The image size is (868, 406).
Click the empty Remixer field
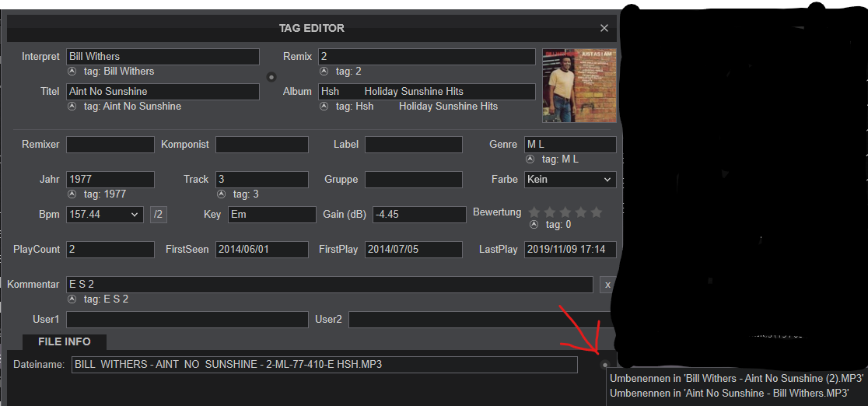coord(110,145)
